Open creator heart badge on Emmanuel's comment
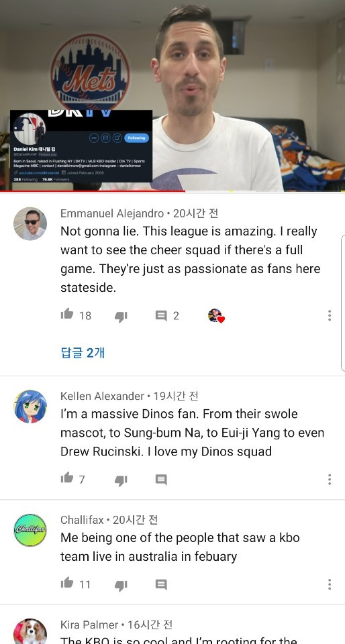The image size is (345, 644). (216, 315)
